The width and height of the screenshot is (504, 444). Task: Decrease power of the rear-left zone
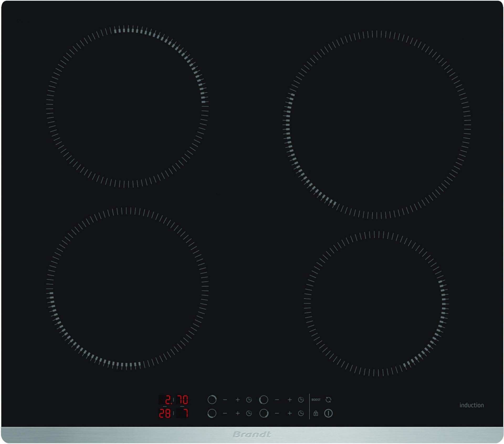225,400
